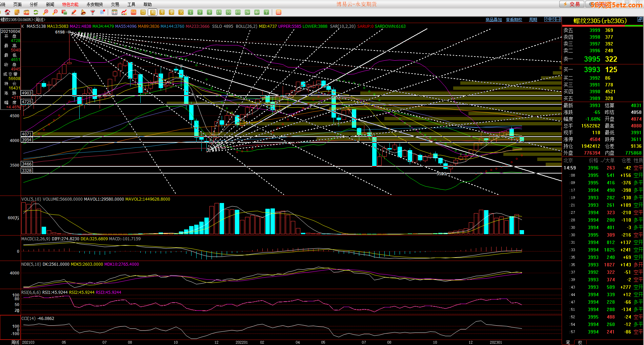
Task: Open the 周期 period dropdown link
Action: tap(533, 20)
